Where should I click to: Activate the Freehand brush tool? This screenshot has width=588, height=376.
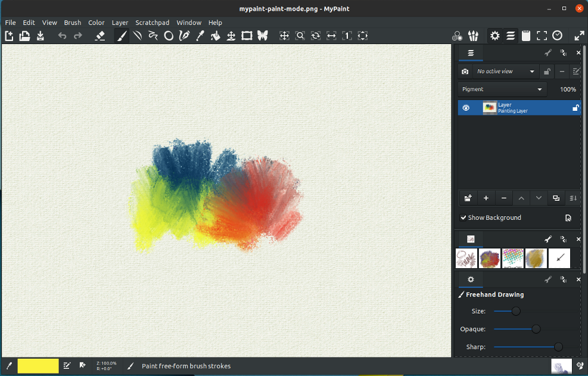[x=122, y=36]
